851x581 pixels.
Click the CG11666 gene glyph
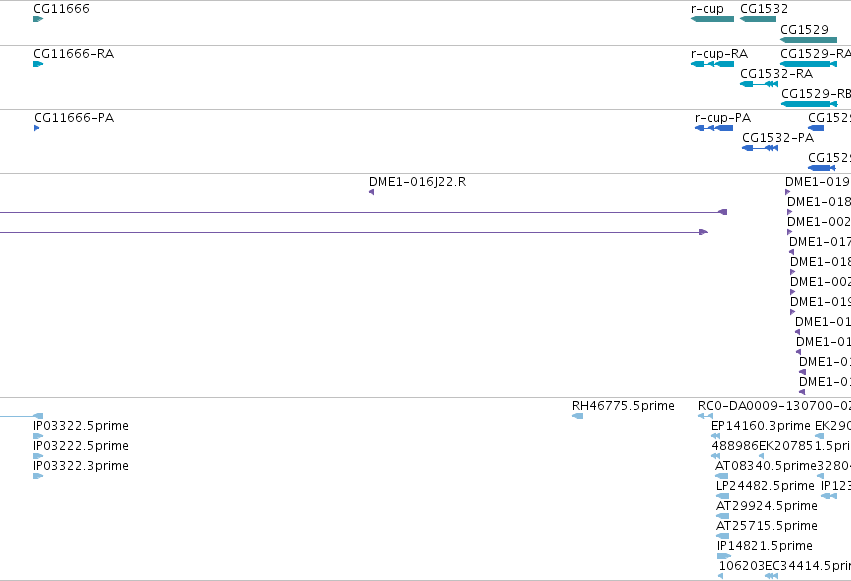click(x=38, y=19)
